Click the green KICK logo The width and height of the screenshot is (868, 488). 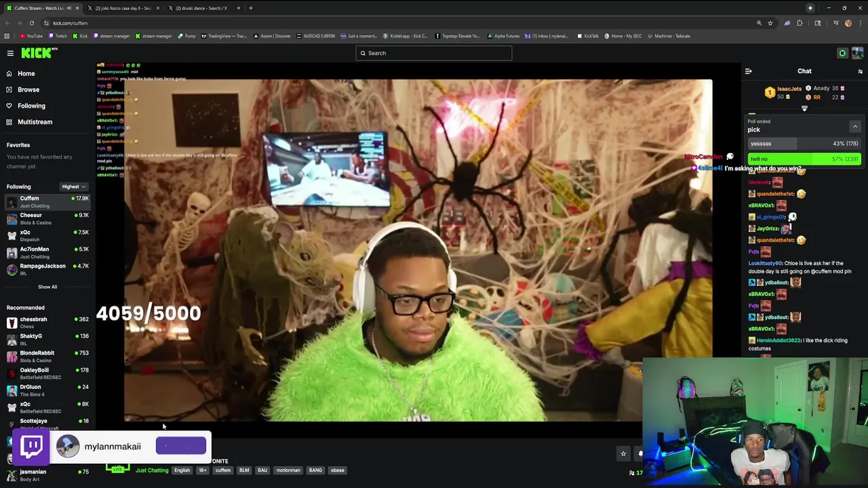(x=38, y=53)
